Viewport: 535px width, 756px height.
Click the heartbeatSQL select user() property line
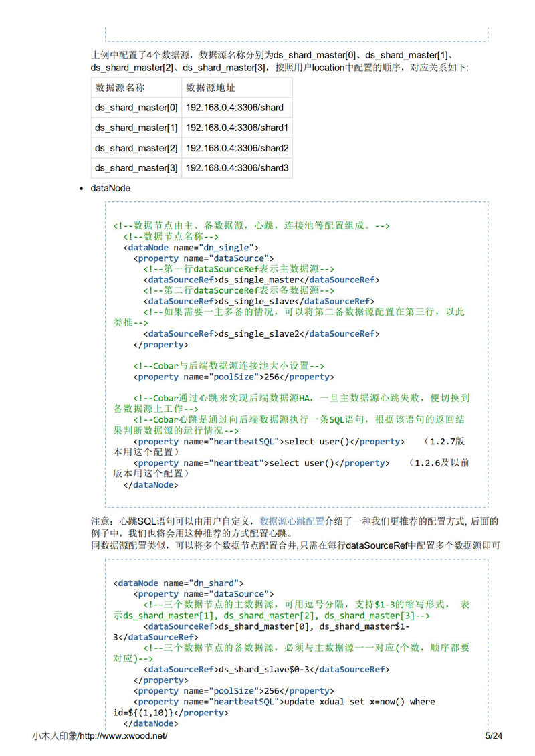coord(267,441)
